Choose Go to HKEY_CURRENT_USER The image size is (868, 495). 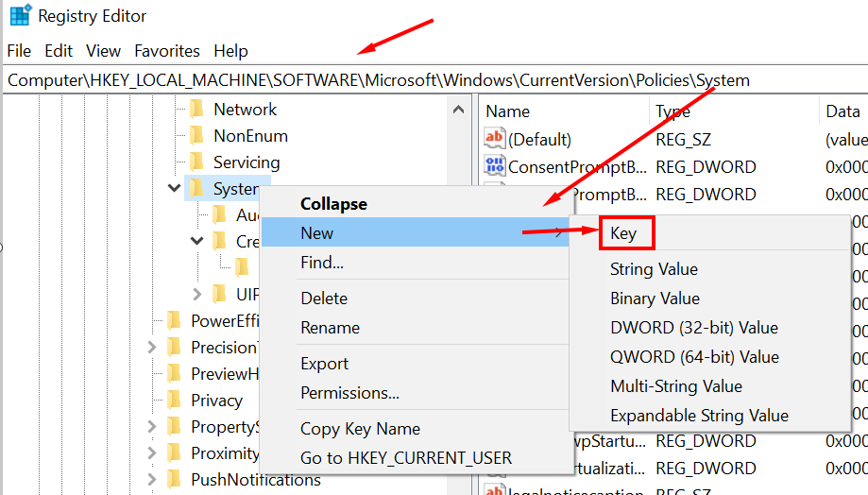coord(416,458)
